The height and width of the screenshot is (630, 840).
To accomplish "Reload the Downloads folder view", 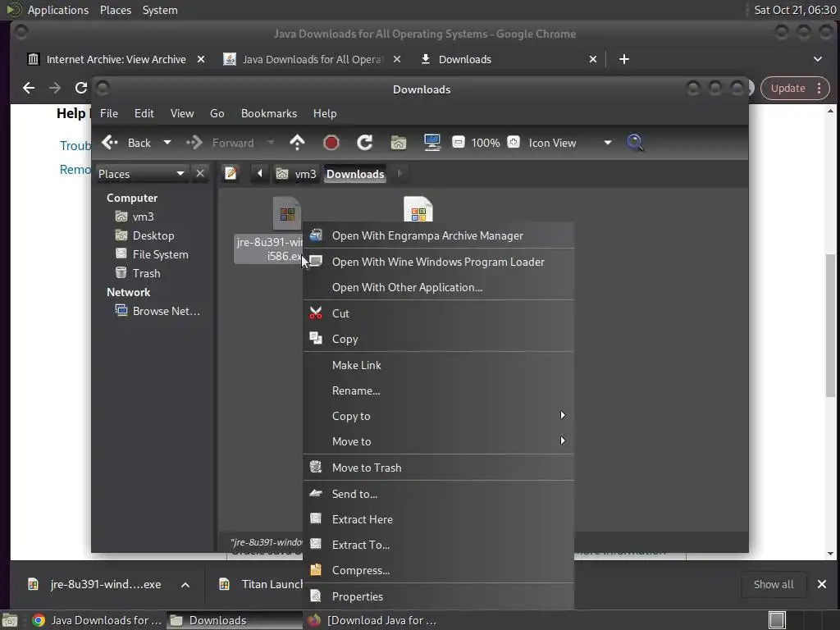I will (x=365, y=143).
